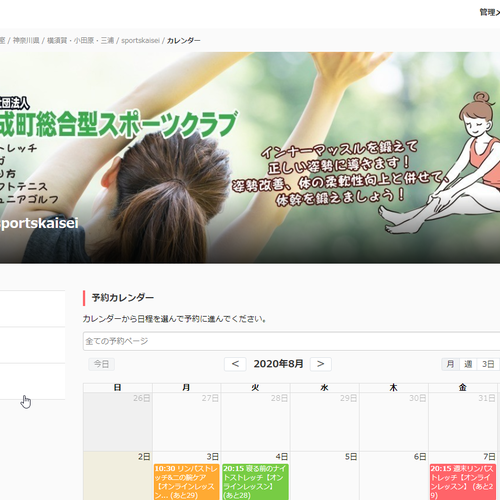The height and width of the screenshot is (500, 500).
Task: Open the 10:30 リンパストレッチ event on 3日
Action: (x=187, y=482)
